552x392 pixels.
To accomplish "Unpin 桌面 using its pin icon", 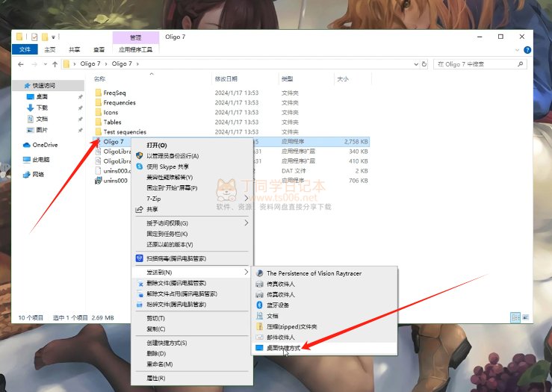I will pyautogui.click(x=80, y=97).
